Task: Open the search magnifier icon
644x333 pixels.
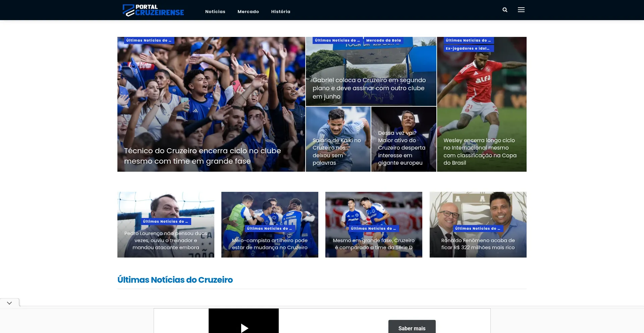Action: 505,10
